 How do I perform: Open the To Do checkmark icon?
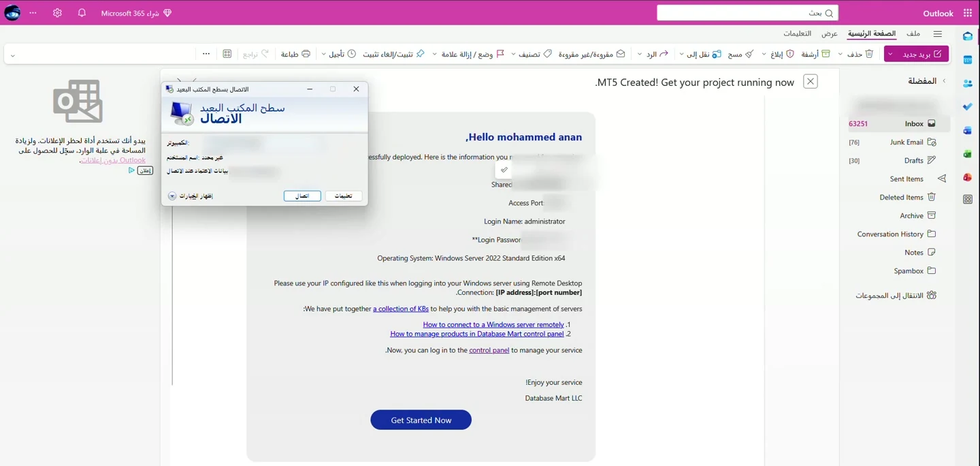(968, 107)
